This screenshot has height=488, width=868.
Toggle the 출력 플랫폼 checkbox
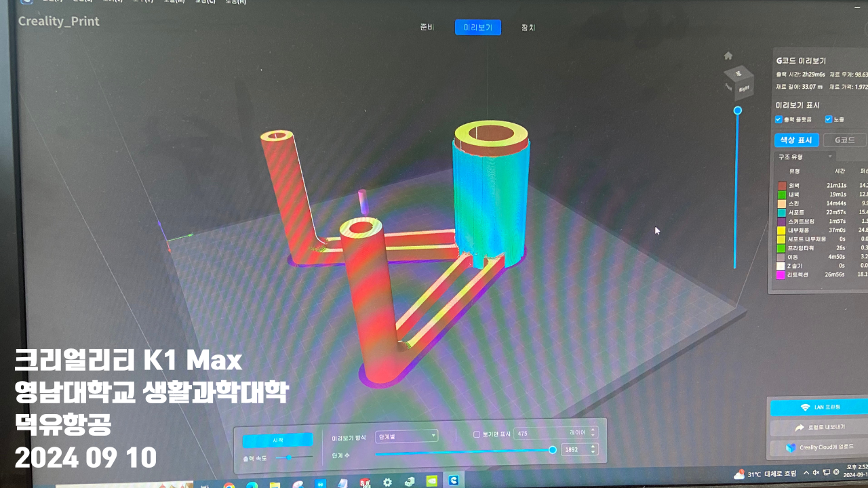coord(778,119)
